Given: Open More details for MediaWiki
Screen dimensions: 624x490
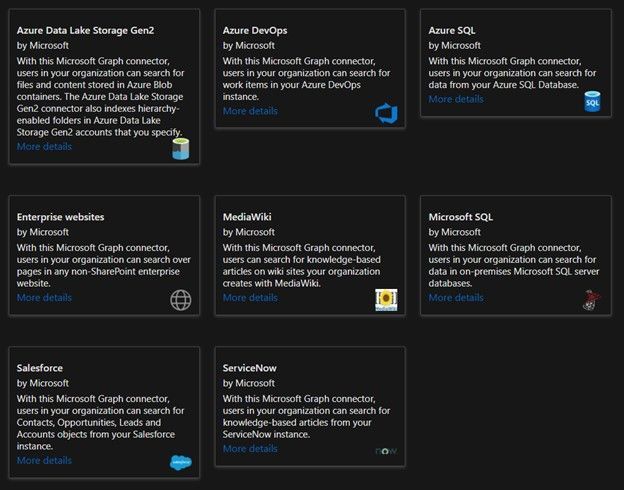Looking at the screenshot, I should 250,297.
